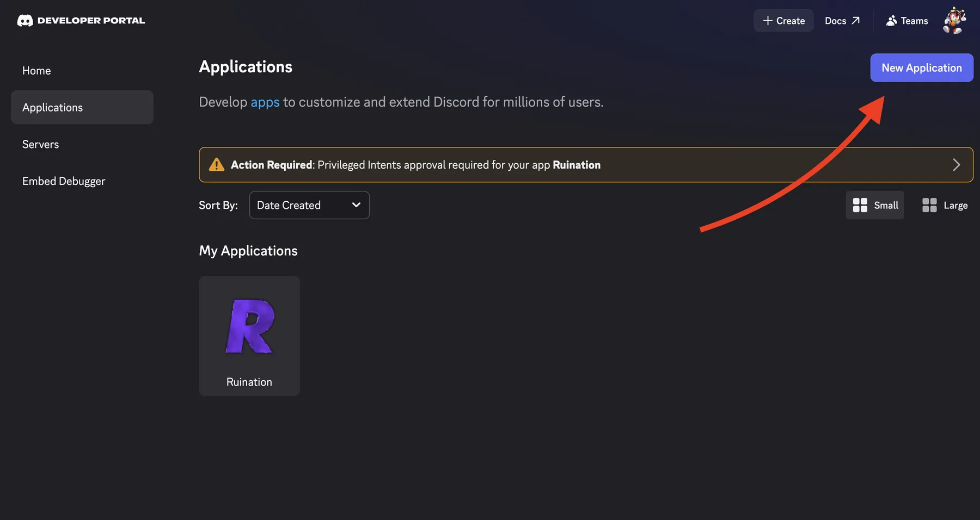Open the Teams page

click(x=907, y=21)
